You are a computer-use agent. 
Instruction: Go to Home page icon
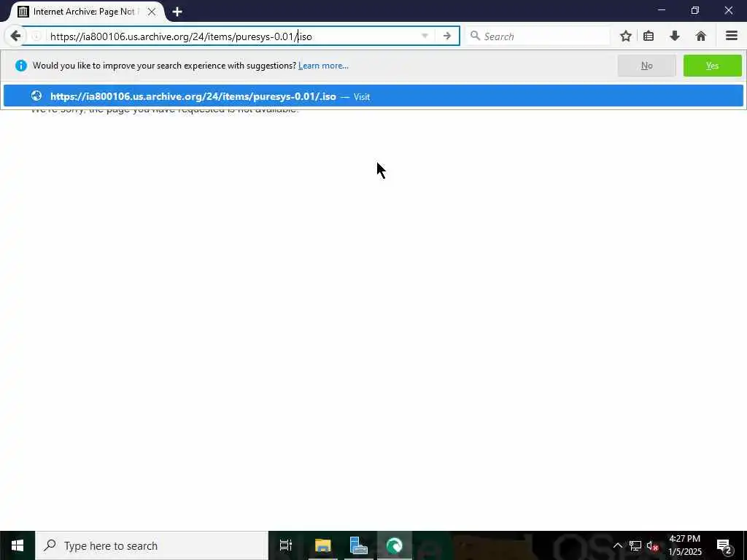[700, 36]
